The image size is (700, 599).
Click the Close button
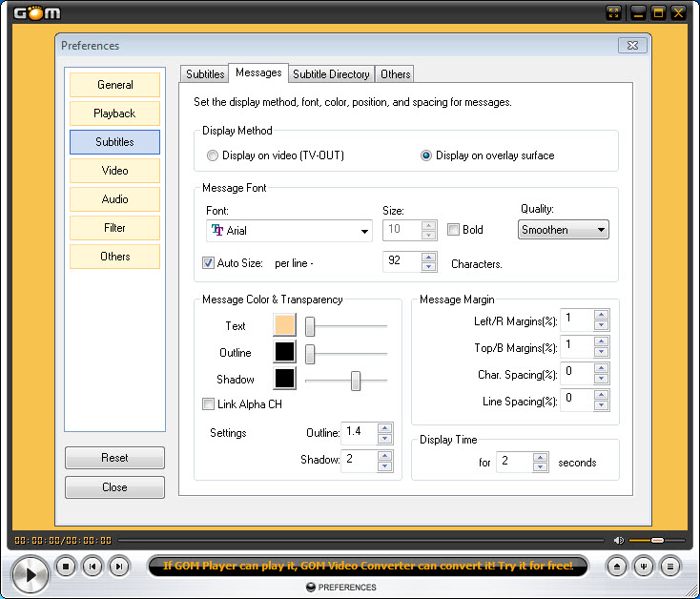coord(114,487)
